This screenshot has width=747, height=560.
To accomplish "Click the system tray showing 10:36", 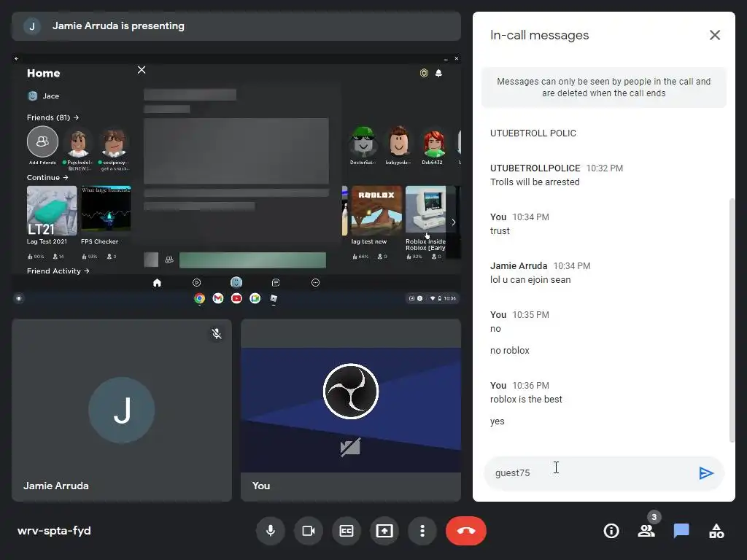I will tap(433, 298).
